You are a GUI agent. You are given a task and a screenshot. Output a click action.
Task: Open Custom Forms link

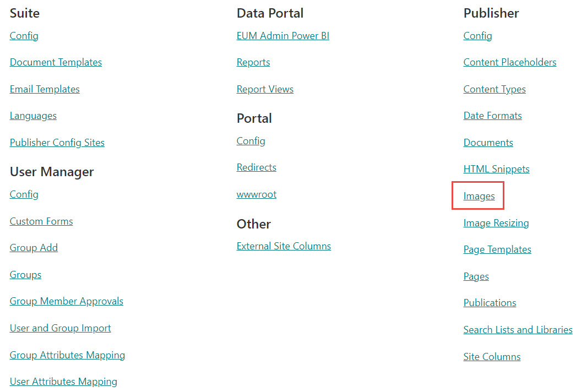click(41, 221)
